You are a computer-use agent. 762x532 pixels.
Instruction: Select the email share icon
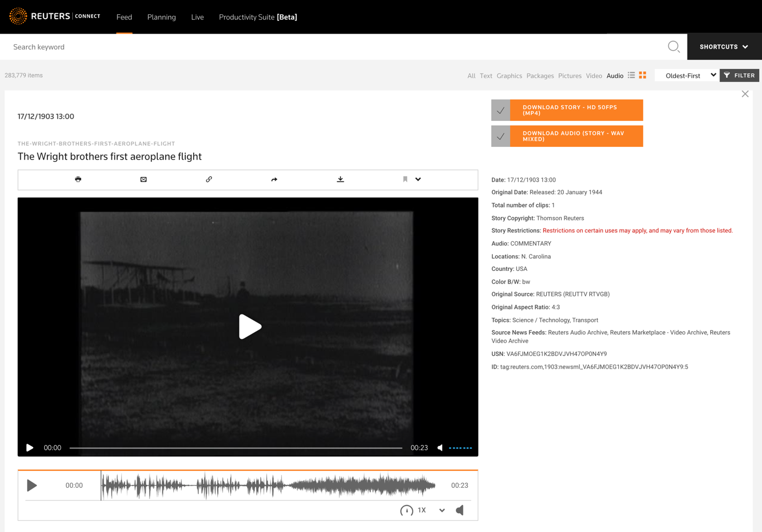[x=143, y=179]
